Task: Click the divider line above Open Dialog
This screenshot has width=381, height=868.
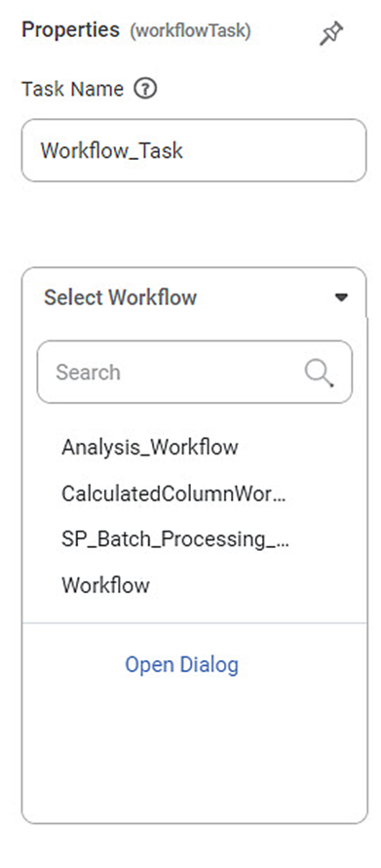Action: pyautogui.click(x=194, y=623)
